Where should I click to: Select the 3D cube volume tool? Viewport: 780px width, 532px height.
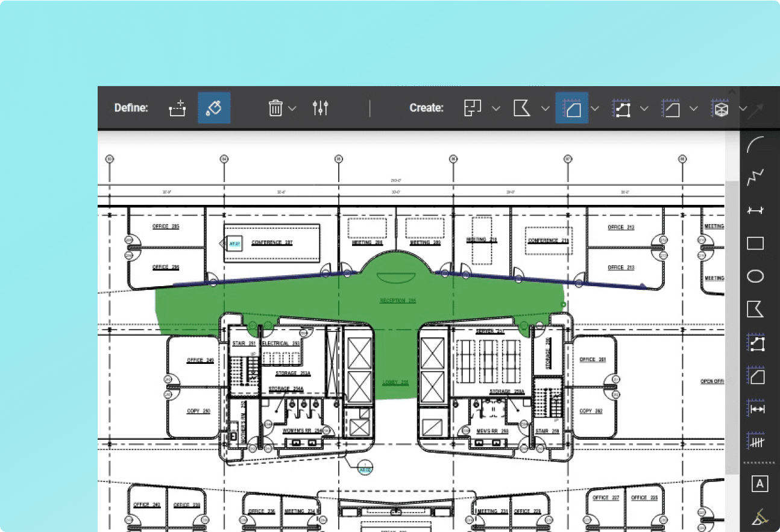click(721, 108)
